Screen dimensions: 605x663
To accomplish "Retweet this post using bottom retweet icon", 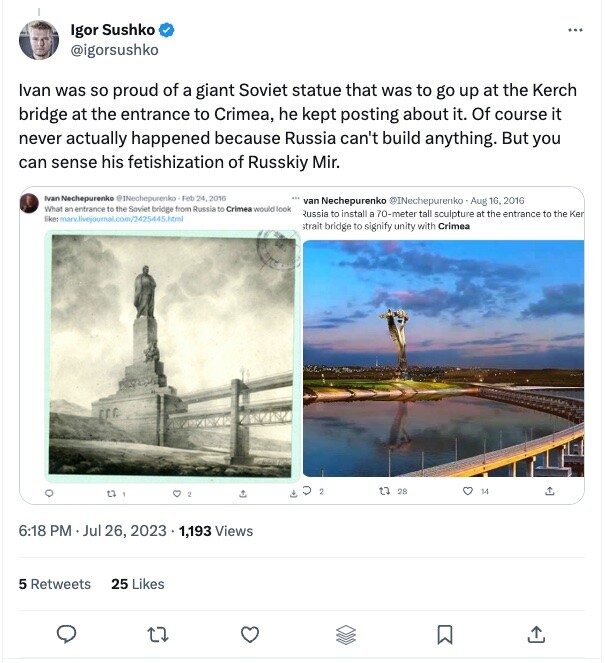I will 158,634.
